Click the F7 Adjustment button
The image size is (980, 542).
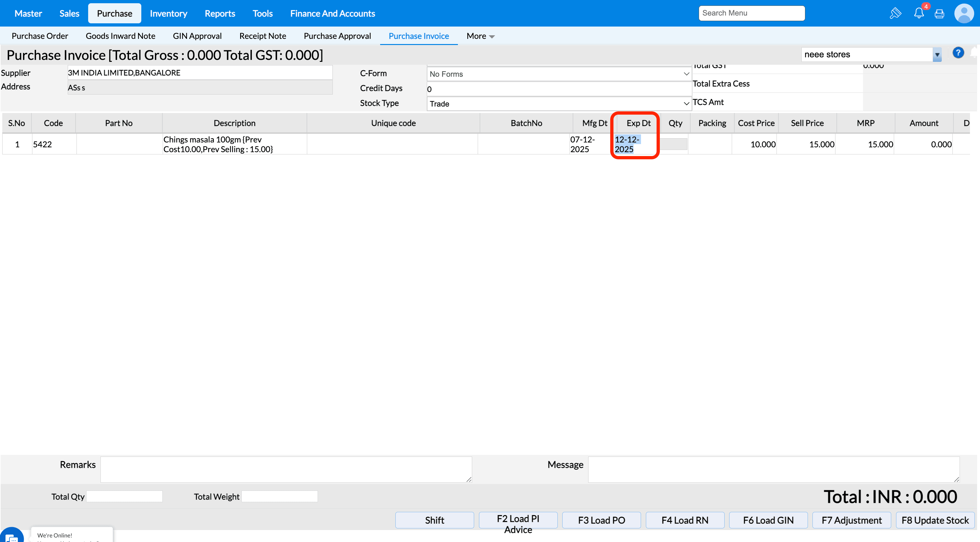[x=851, y=520]
